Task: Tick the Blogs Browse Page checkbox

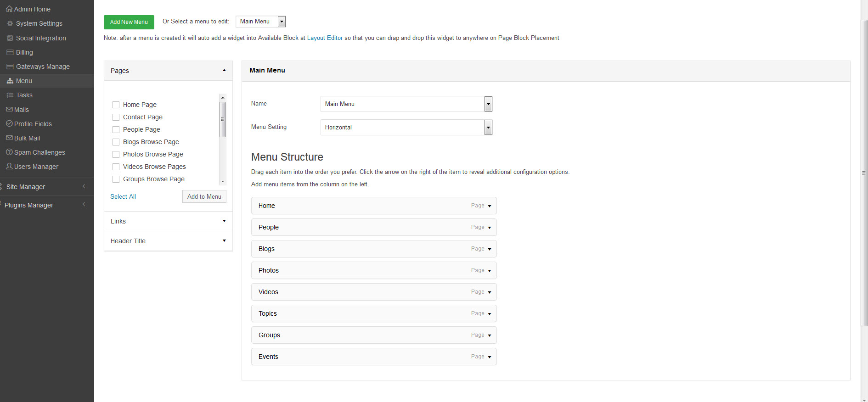Action: 116,142
